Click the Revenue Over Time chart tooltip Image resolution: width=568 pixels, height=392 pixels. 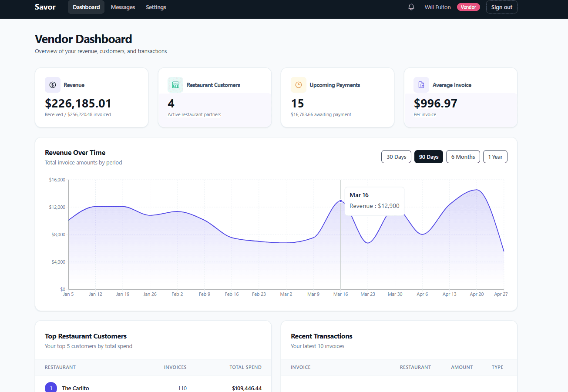pyautogui.click(x=374, y=201)
